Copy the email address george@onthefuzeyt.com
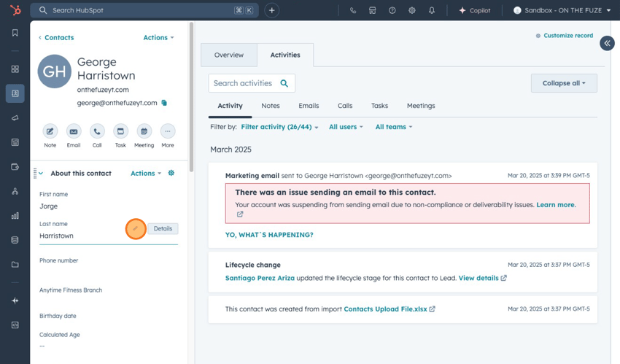 click(164, 103)
